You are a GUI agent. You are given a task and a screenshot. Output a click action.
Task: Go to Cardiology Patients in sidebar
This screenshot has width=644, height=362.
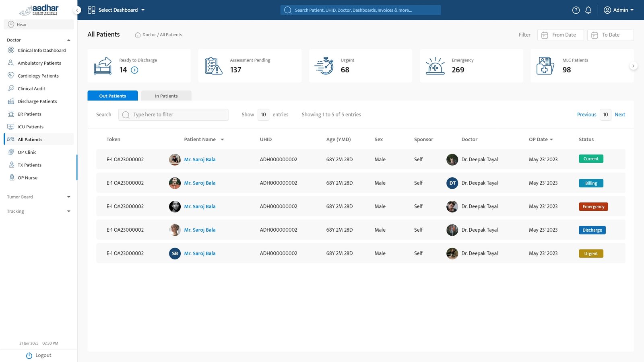[x=38, y=76]
